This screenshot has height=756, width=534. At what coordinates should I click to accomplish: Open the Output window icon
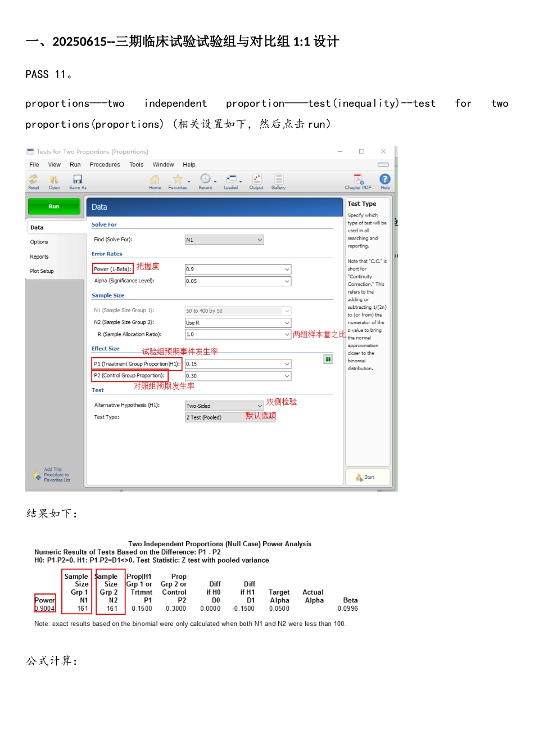click(x=256, y=182)
